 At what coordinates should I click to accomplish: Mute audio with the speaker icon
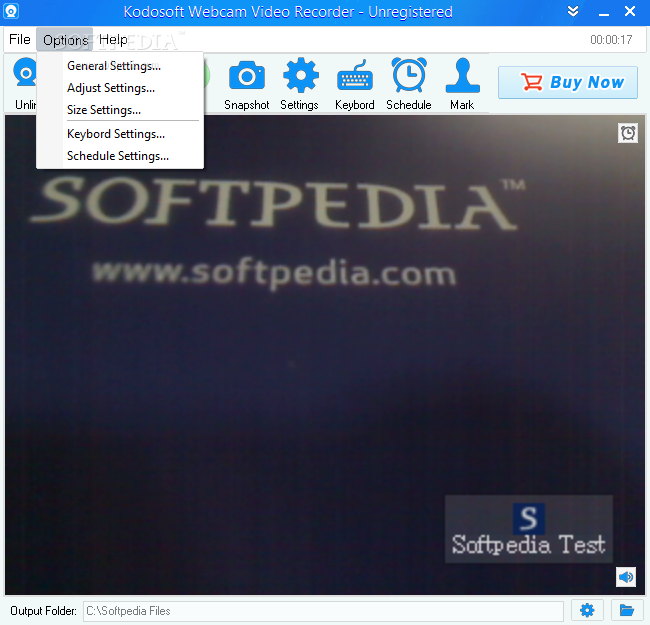tap(626, 577)
